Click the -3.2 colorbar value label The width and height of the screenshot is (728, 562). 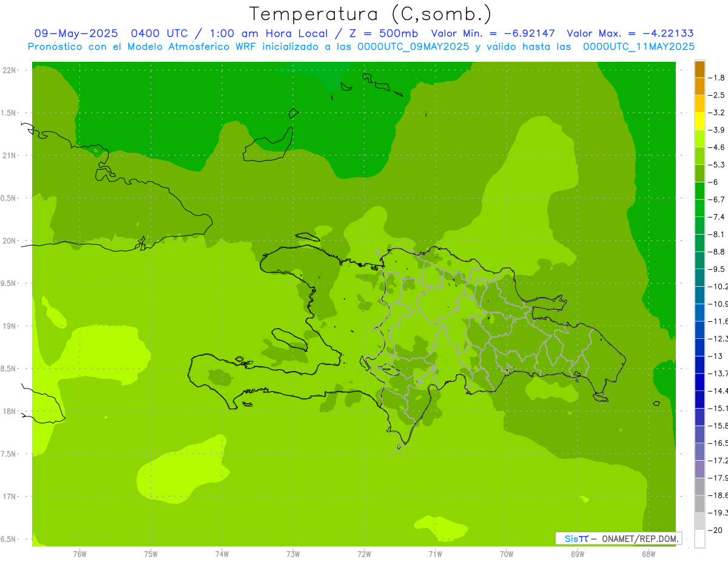click(x=717, y=112)
